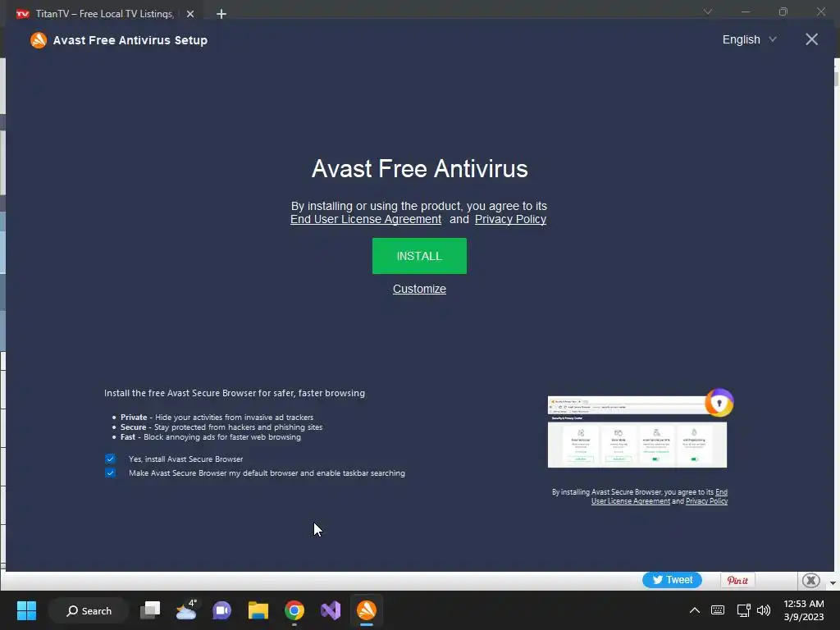
Task: Close the TitanTV browser tab
Action: coord(190,14)
